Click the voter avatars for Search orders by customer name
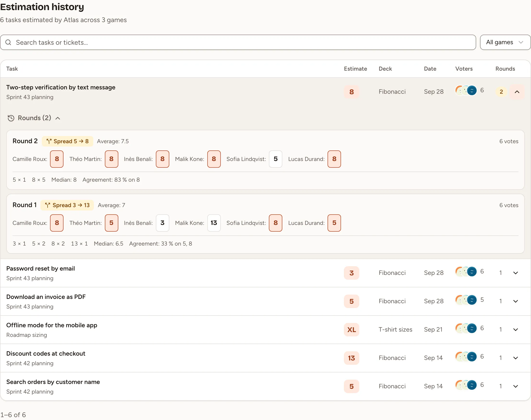 point(466,385)
